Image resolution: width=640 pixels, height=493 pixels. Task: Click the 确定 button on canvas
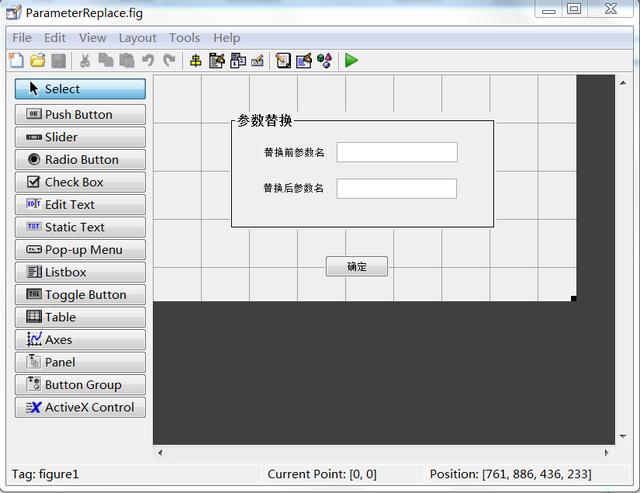click(x=357, y=266)
